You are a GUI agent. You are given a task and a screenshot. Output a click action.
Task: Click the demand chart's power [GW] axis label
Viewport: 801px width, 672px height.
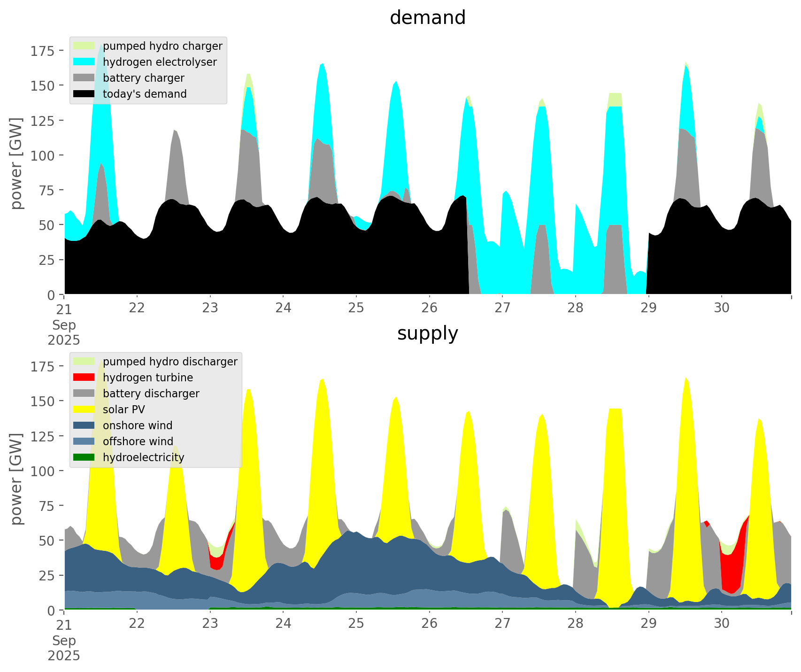coord(16,163)
